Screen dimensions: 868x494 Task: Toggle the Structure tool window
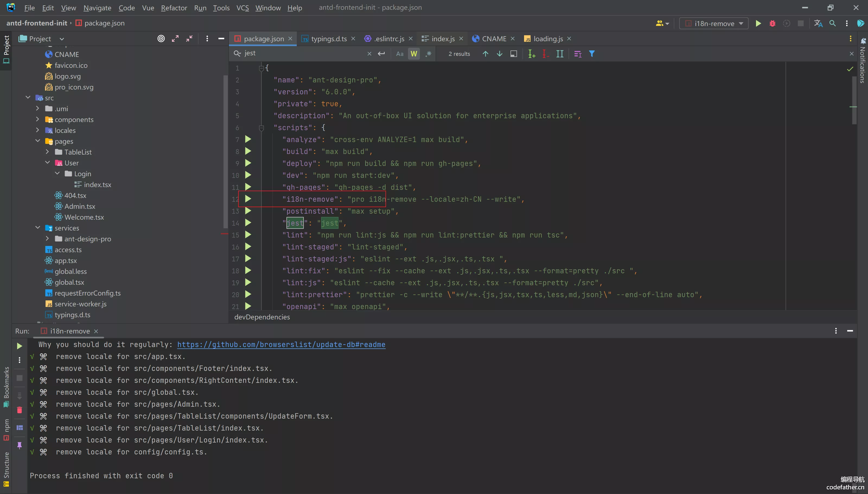[6, 469]
